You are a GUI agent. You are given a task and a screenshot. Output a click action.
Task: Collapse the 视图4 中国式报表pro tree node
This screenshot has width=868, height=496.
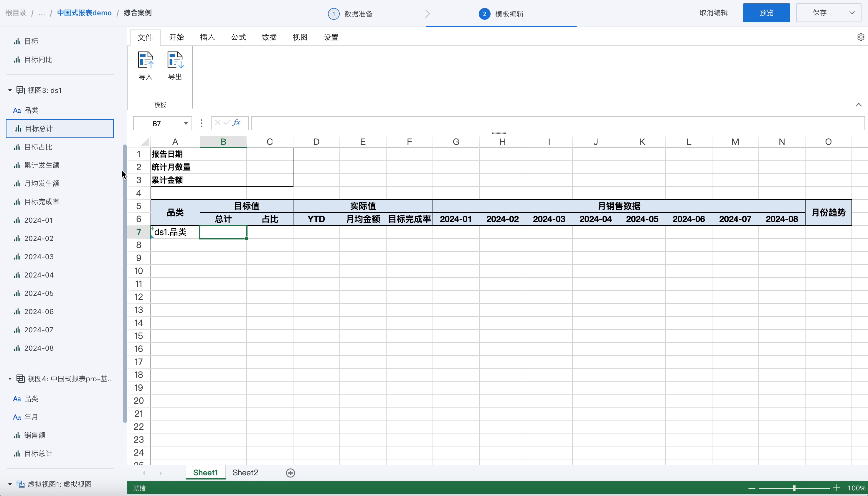point(10,379)
